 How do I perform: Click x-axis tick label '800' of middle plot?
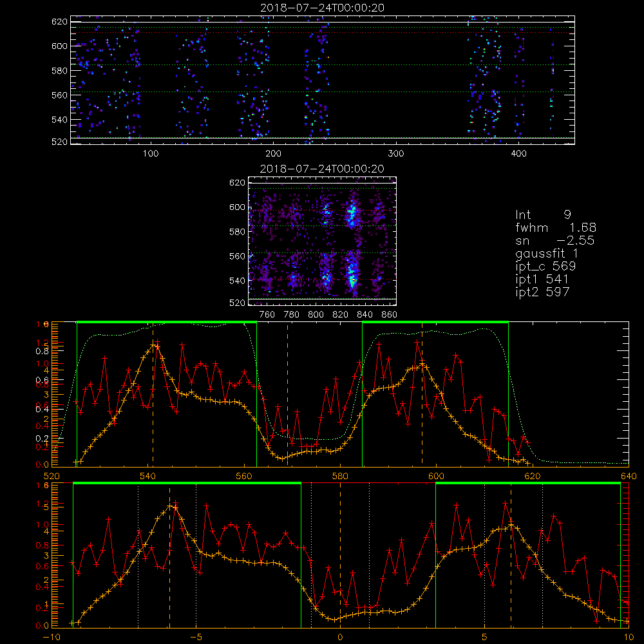click(316, 315)
